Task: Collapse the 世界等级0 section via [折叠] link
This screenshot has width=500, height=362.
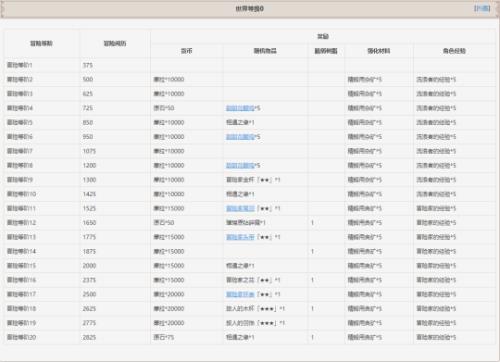Action: pyautogui.click(x=482, y=8)
